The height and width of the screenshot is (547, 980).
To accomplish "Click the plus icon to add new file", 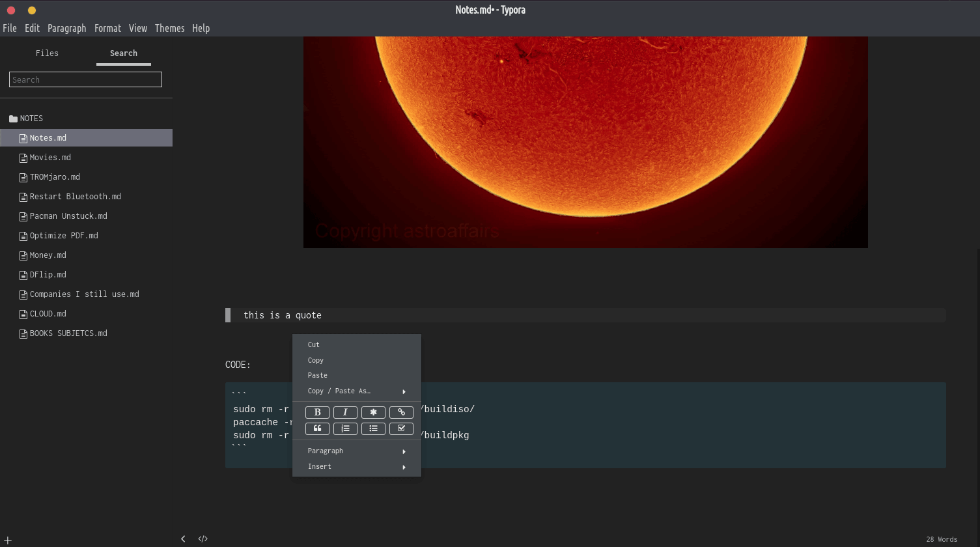I will click(x=8, y=540).
